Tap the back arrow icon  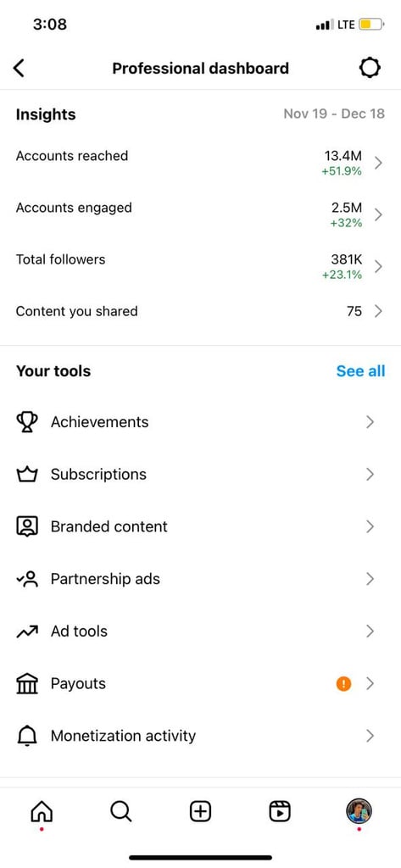point(19,68)
